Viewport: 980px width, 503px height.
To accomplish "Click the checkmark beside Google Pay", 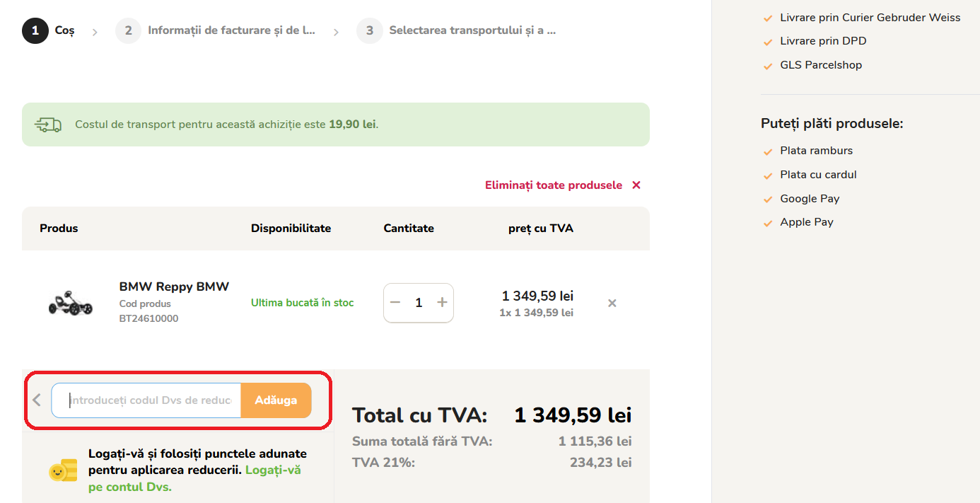I will click(x=768, y=200).
